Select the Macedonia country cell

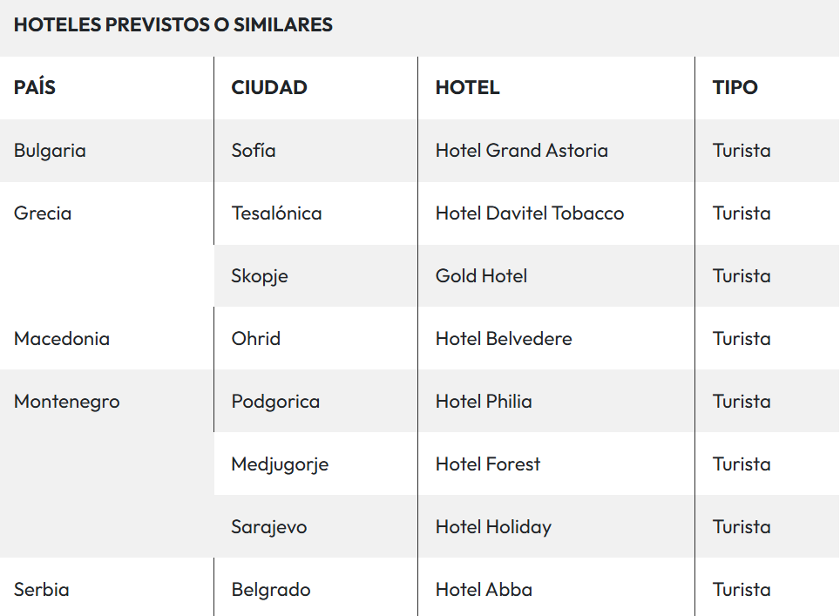pyautogui.click(x=62, y=339)
